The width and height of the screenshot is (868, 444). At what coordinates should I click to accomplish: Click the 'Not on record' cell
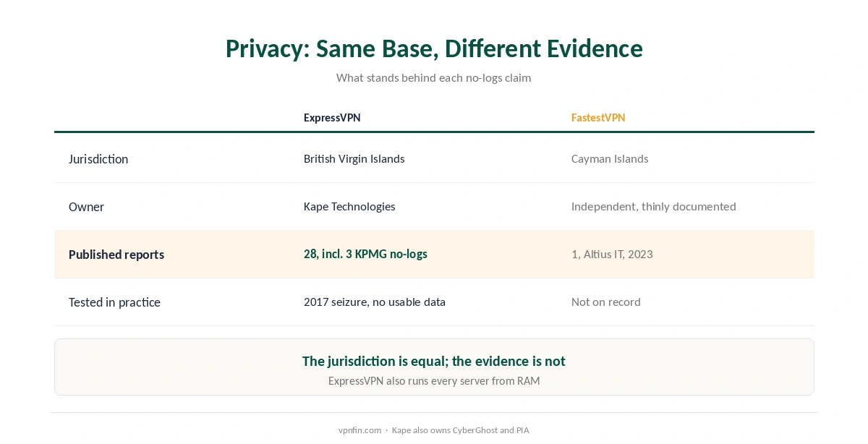tap(606, 302)
